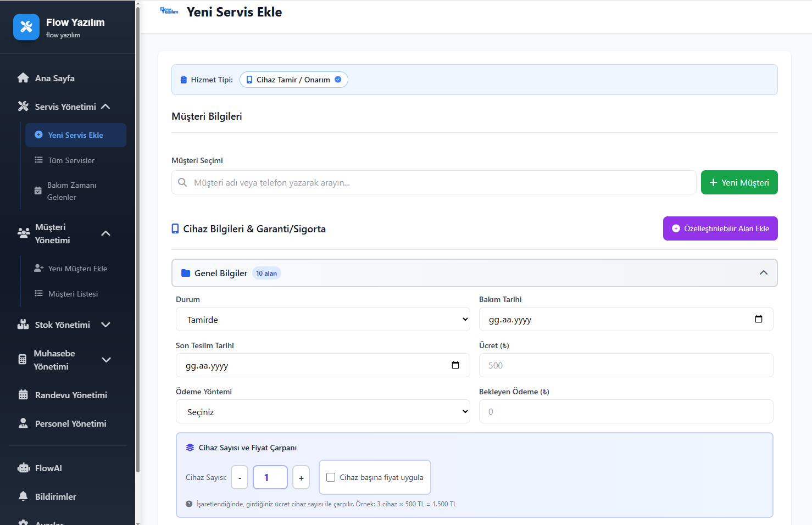Increase device count with plus button
This screenshot has height=525, width=812.
pos(301,477)
